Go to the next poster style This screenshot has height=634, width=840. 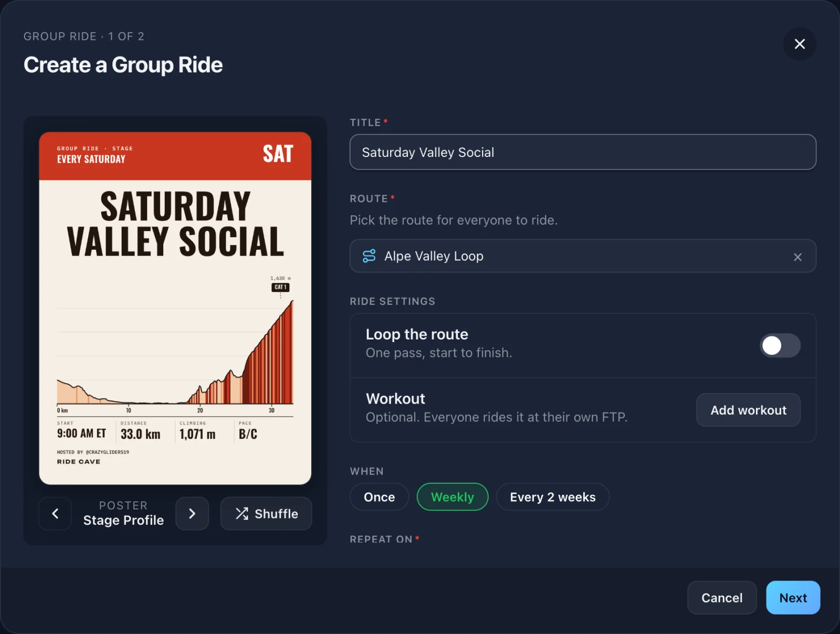point(192,514)
